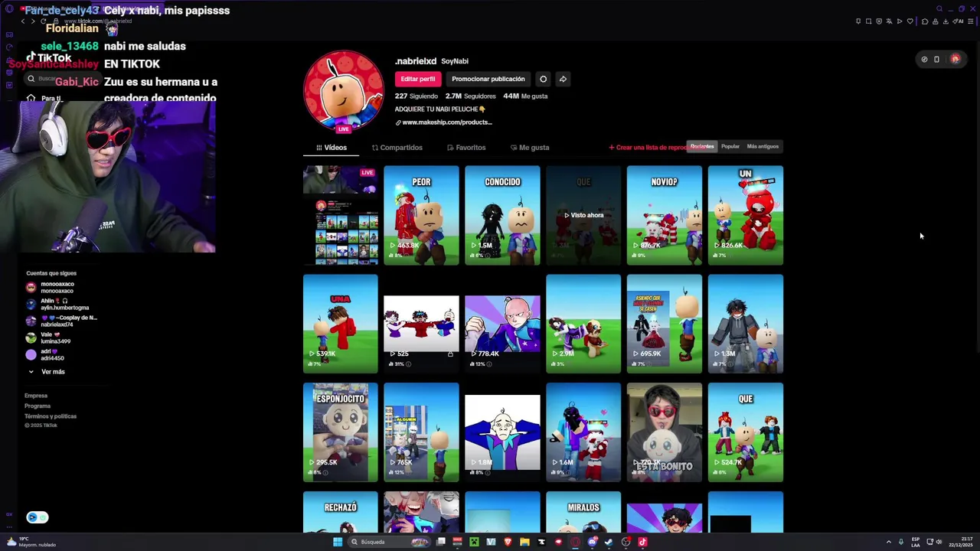The image size is (980, 551).
Task: Click the 'Editar perfil' button
Action: tap(417, 79)
